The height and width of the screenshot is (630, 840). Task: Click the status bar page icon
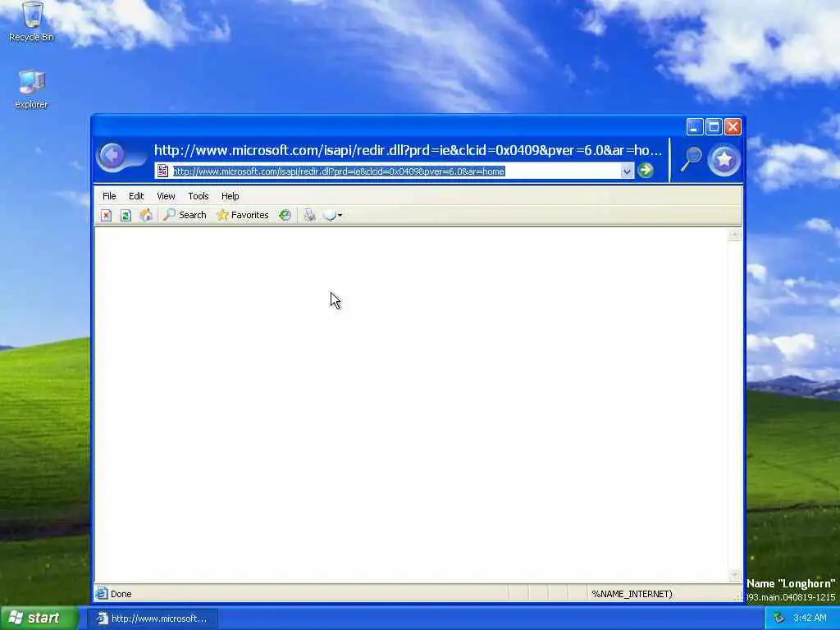(x=101, y=593)
